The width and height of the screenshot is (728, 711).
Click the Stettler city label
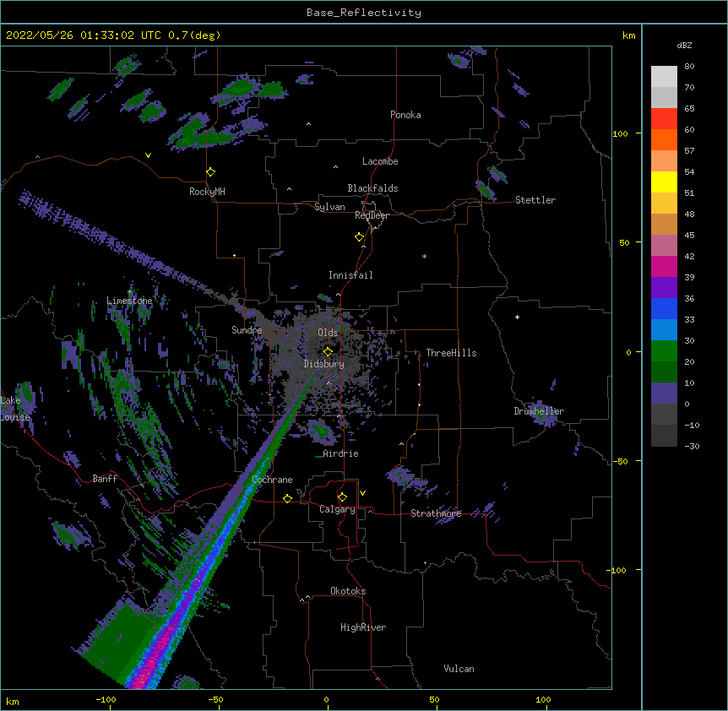point(535,200)
